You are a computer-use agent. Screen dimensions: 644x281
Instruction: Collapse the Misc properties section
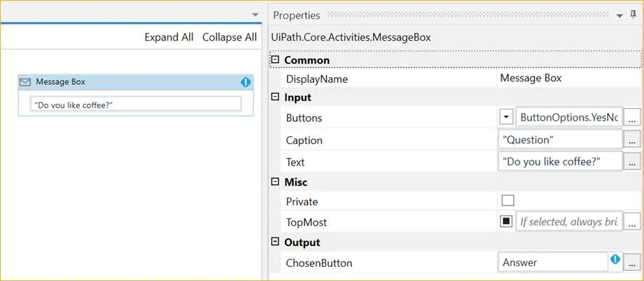click(275, 181)
